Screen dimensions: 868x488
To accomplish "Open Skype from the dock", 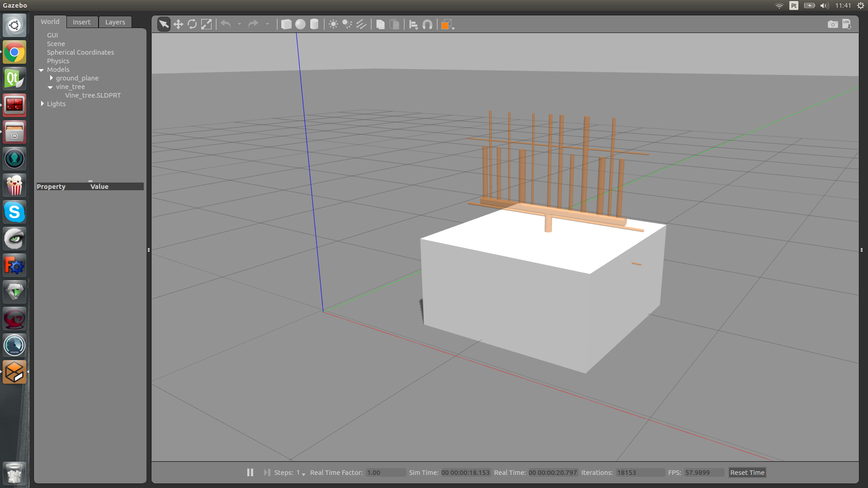I will pyautogui.click(x=14, y=212).
